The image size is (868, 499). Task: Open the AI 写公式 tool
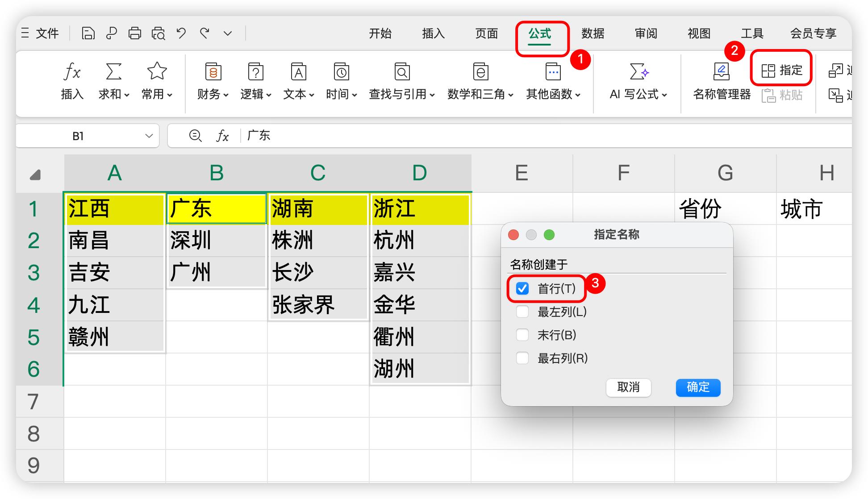[x=638, y=80]
